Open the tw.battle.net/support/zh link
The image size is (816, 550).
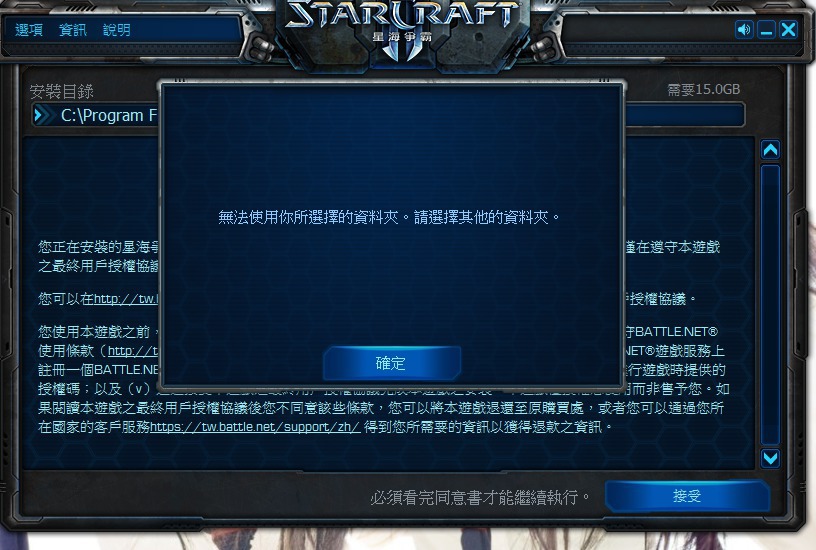tap(255, 427)
